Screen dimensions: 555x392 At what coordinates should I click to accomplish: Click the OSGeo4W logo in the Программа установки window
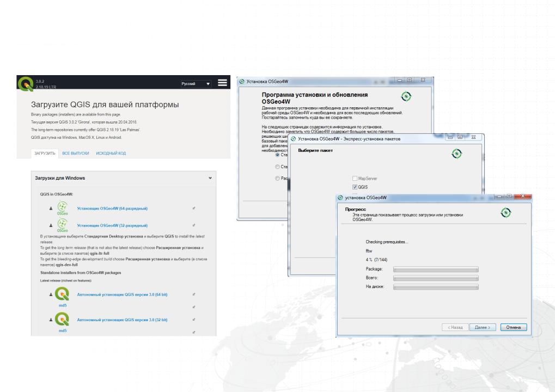pos(406,96)
